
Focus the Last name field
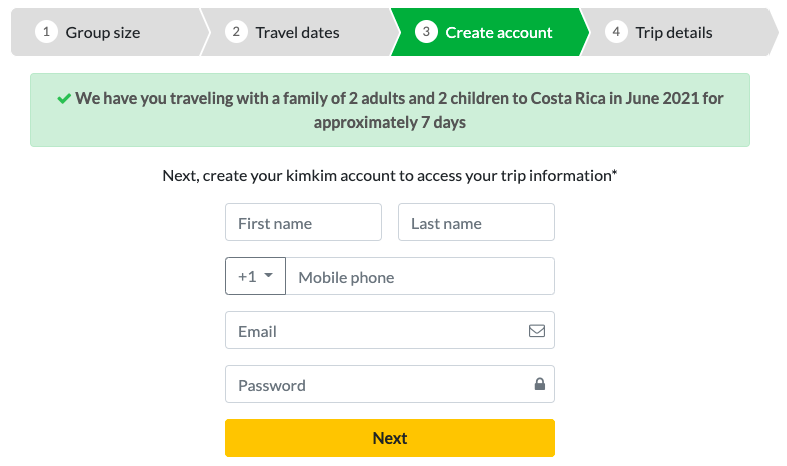click(x=476, y=223)
